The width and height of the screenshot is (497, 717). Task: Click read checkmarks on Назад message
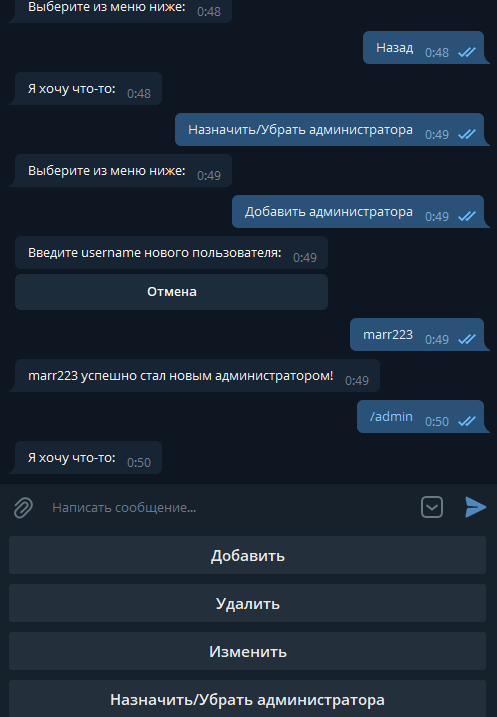point(467,52)
